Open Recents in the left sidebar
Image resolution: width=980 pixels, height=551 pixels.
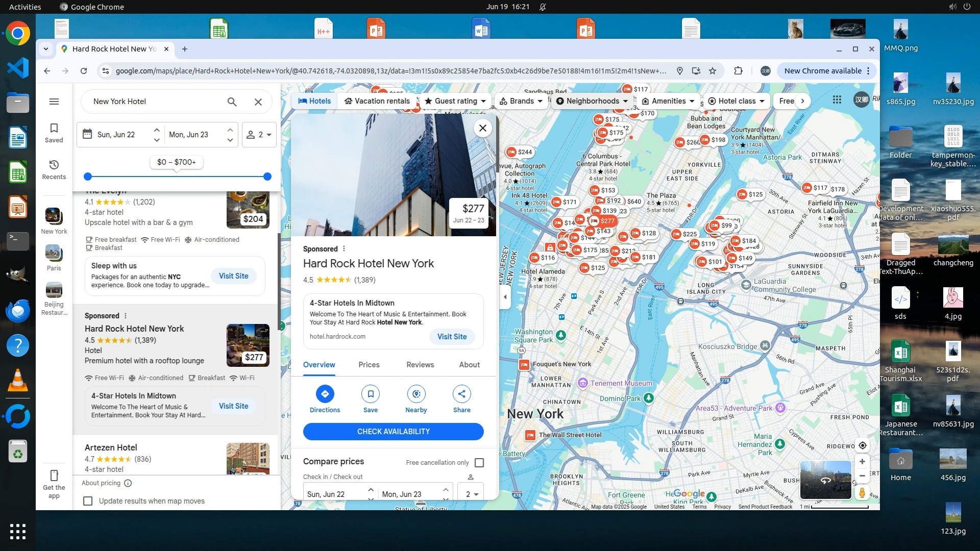[54, 169]
